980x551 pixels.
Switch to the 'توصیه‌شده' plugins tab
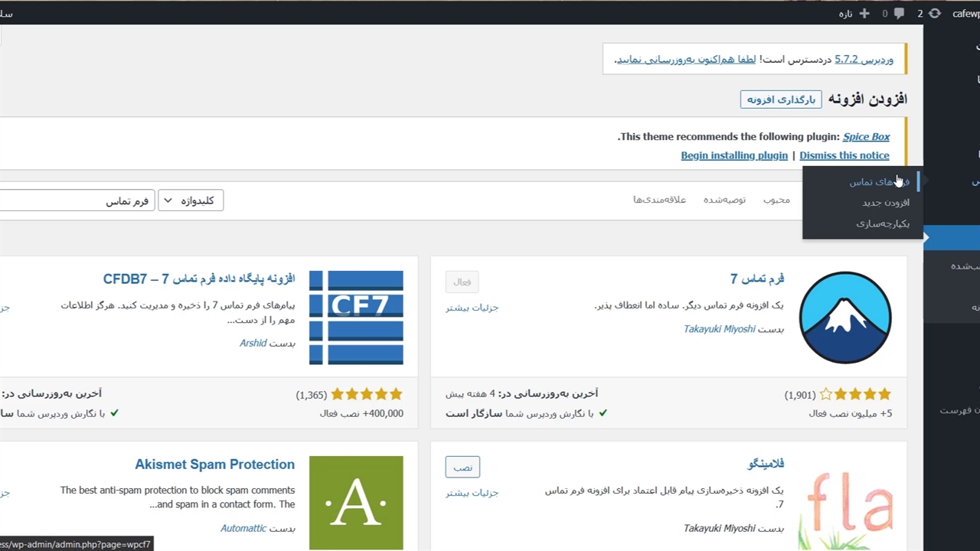click(724, 200)
